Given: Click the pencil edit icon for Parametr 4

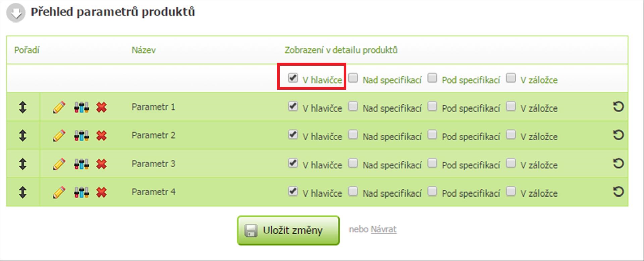Looking at the screenshot, I should [59, 192].
